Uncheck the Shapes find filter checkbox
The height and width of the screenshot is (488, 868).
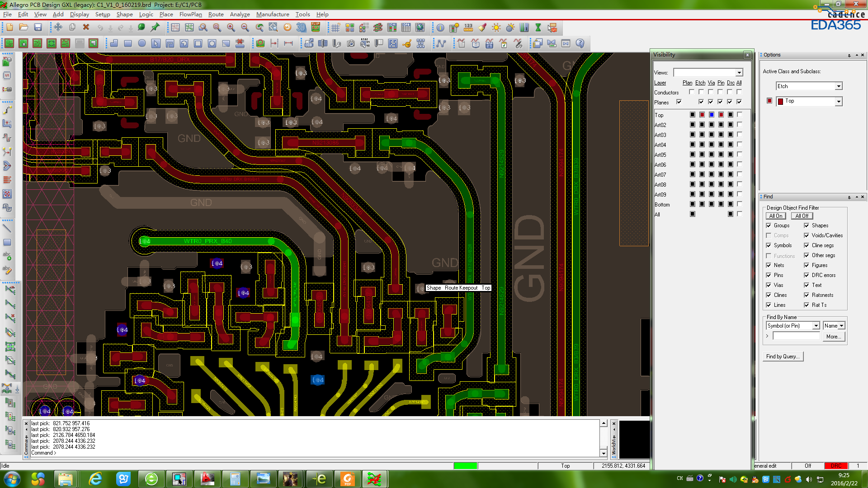point(807,225)
